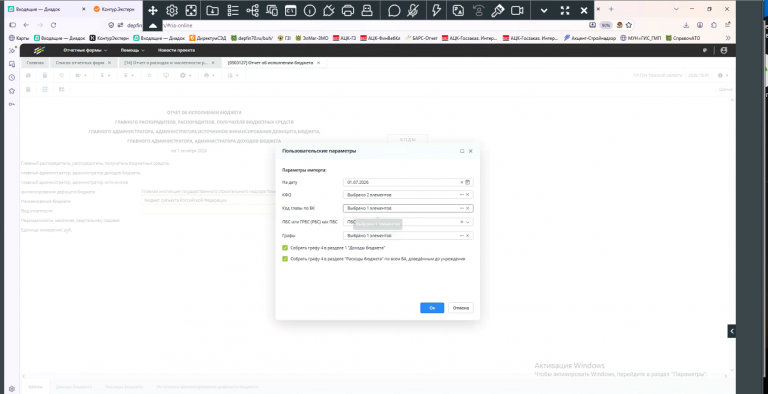Click the power plug icon
Image resolution: width=768 pixels, height=394 pixels.
pos(329,10)
